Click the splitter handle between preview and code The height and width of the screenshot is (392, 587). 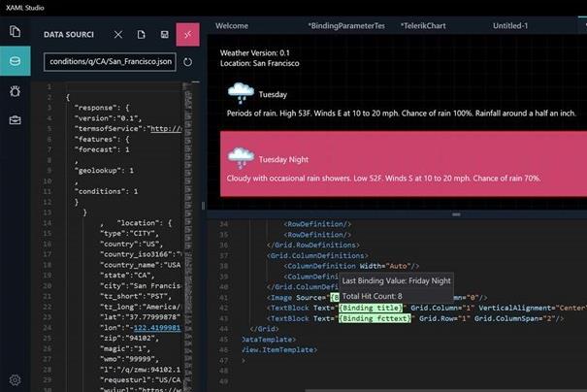click(x=456, y=214)
